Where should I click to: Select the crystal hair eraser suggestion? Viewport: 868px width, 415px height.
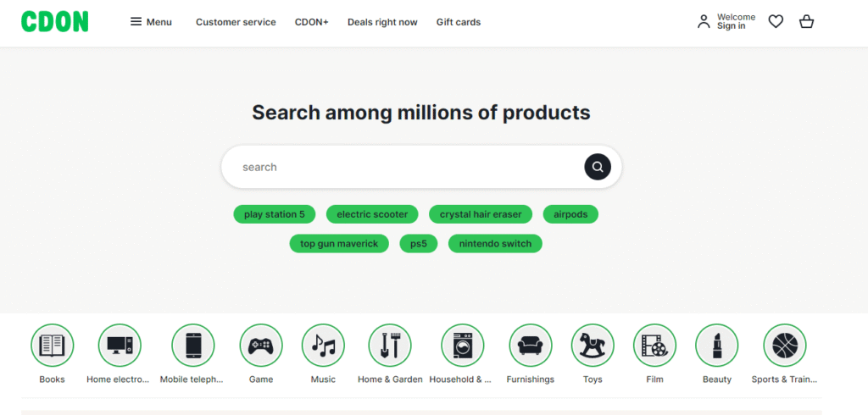481,214
